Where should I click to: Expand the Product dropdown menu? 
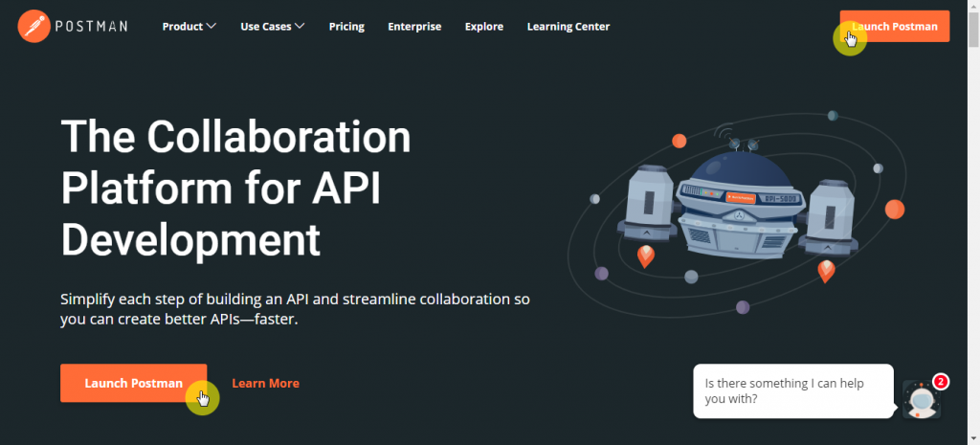click(189, 26)
